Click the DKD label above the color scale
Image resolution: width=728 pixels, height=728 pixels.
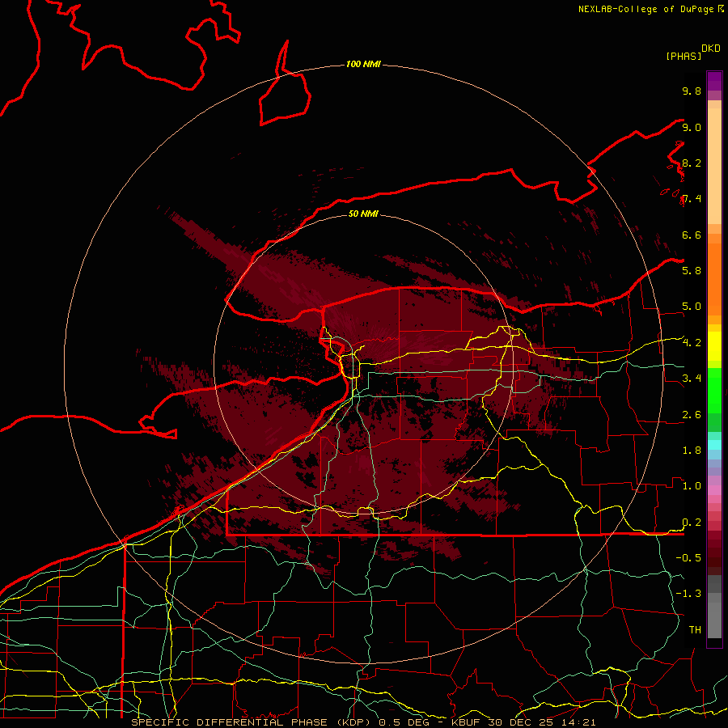point(710,49)
